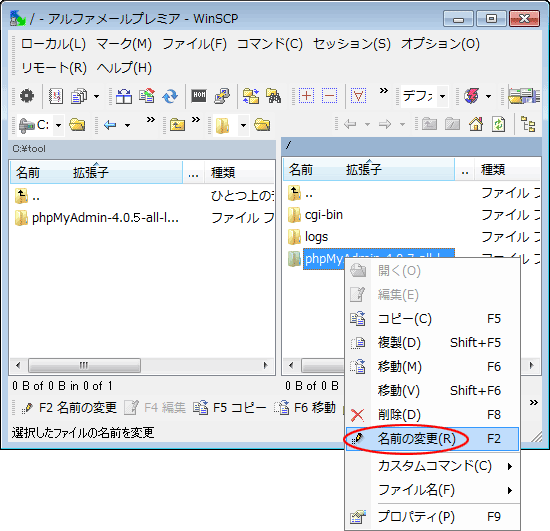The height and width of the screenshot is (531, 550).
Task: Click the synchronized browsing folders icon
Action: click(x=250, y=96)
